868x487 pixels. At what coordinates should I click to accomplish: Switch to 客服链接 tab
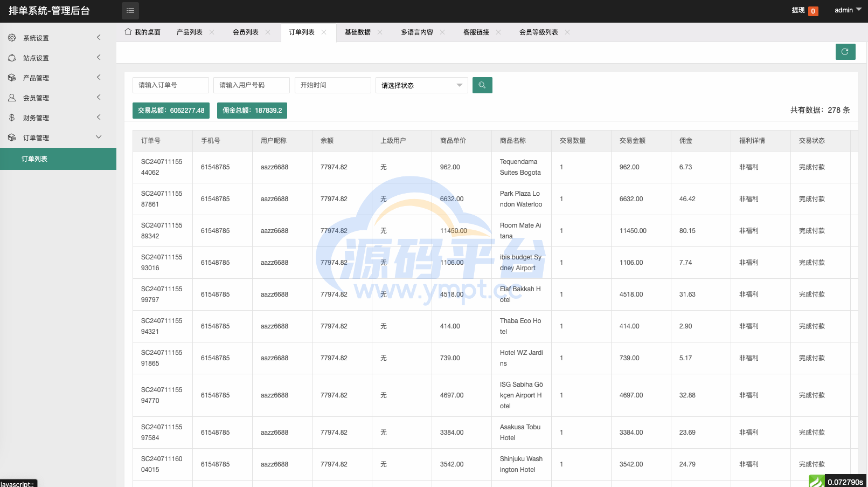pos(476,32)
